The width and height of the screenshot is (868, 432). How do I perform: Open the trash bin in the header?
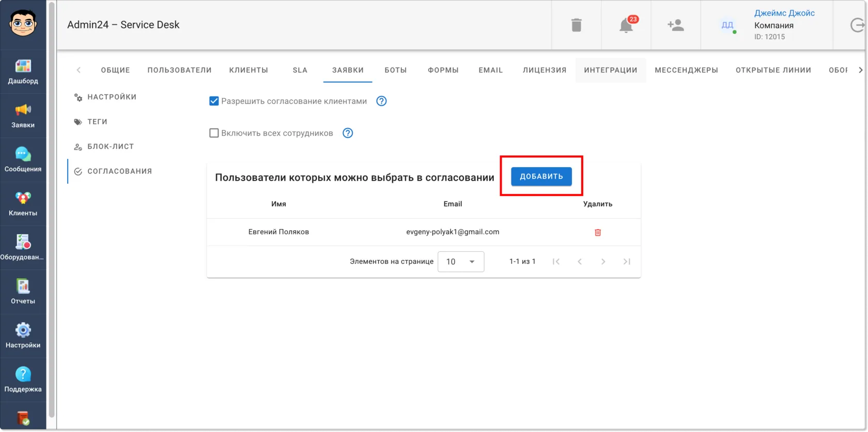577,25
